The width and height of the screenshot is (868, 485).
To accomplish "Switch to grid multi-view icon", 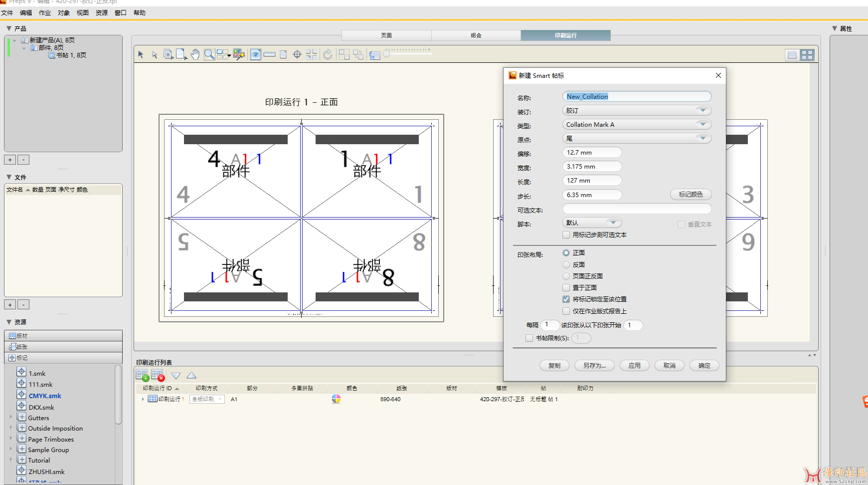I will pyautogui.click(x=807, y=55).
